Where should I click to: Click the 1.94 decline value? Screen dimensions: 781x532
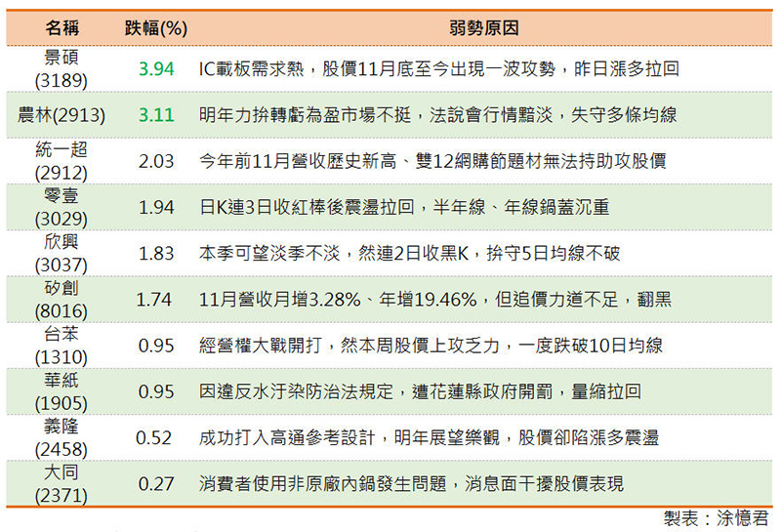[156, 207]
